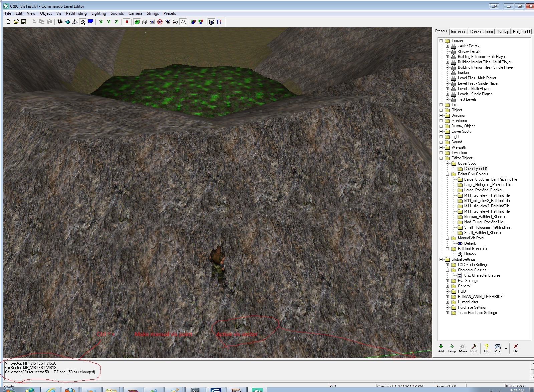Click the Make preset icon

[463, 348]
